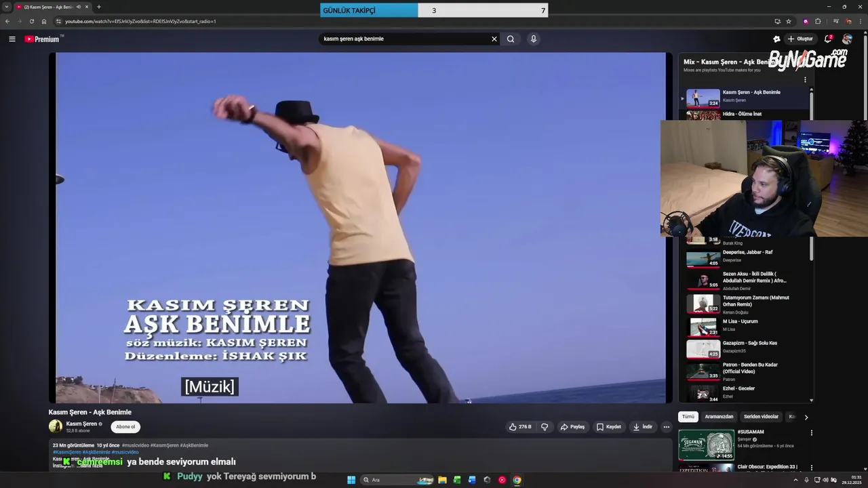The width and height of the screenshot is (868, 488).
Task: Open the YouTube hamburger guide menu
Action: click(x=12, y=39)
